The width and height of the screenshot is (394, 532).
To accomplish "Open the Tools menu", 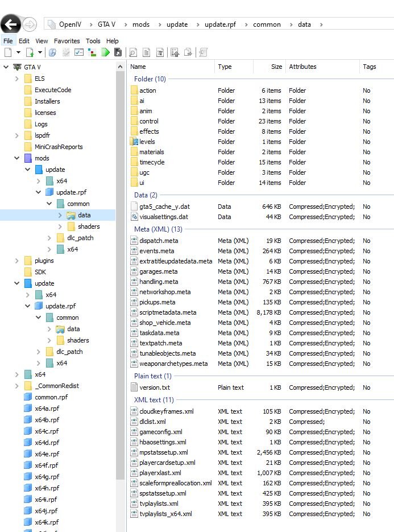I will click(x=93, y=41).
